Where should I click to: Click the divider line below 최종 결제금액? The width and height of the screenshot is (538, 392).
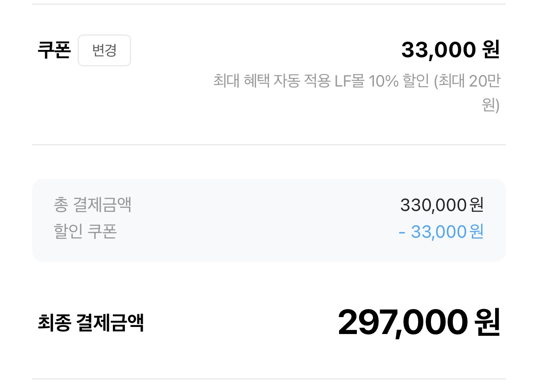coord(269,379)
